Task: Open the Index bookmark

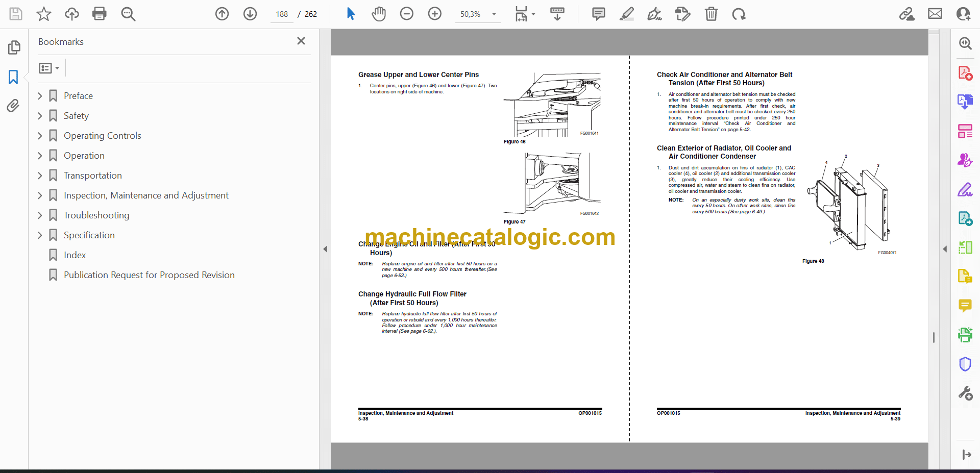Action: pos(75,255)
